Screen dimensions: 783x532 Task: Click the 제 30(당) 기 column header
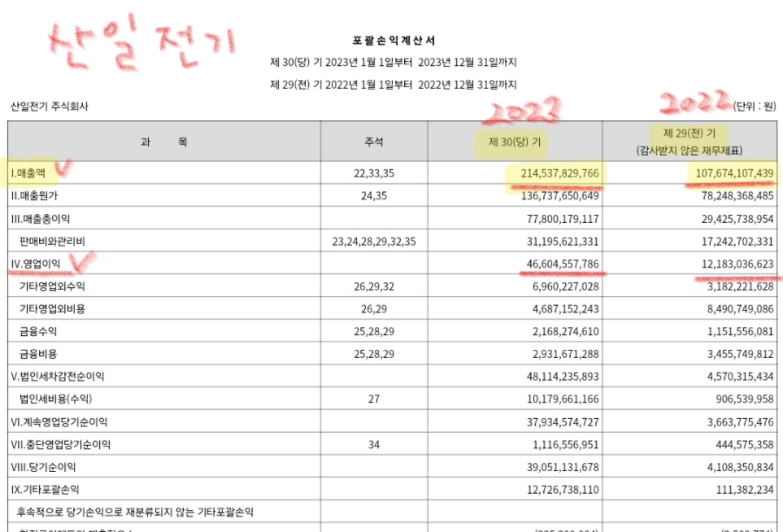pyautogui.click(x=515, y=142)
